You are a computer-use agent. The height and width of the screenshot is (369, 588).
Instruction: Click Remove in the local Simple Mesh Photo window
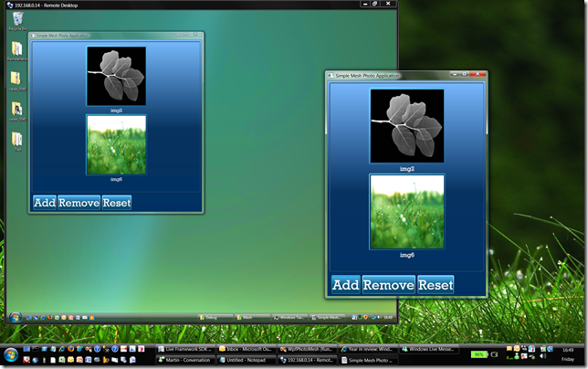389,285
